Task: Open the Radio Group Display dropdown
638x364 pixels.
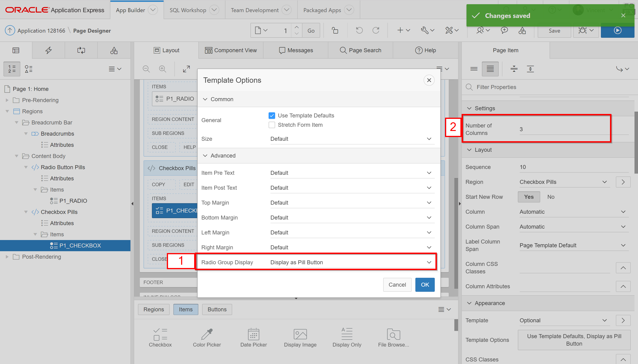Action: tap(352, 262)
